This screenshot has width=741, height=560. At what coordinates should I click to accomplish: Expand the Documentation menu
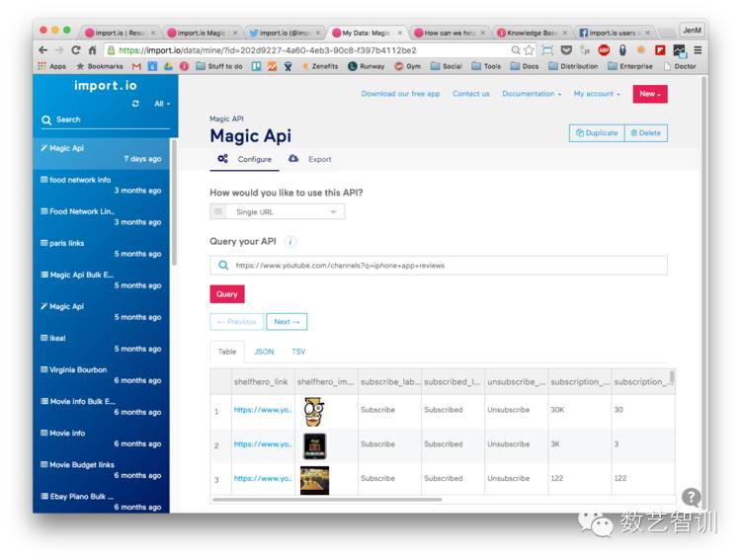pos(532,94)
